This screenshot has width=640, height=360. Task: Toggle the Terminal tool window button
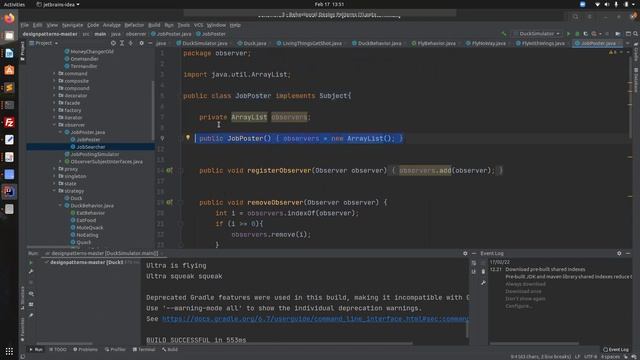144,350
